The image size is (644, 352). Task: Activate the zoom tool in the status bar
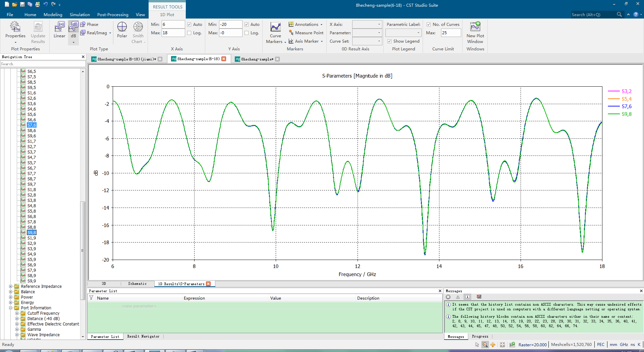pyautogui.click(x=485, y=345)
